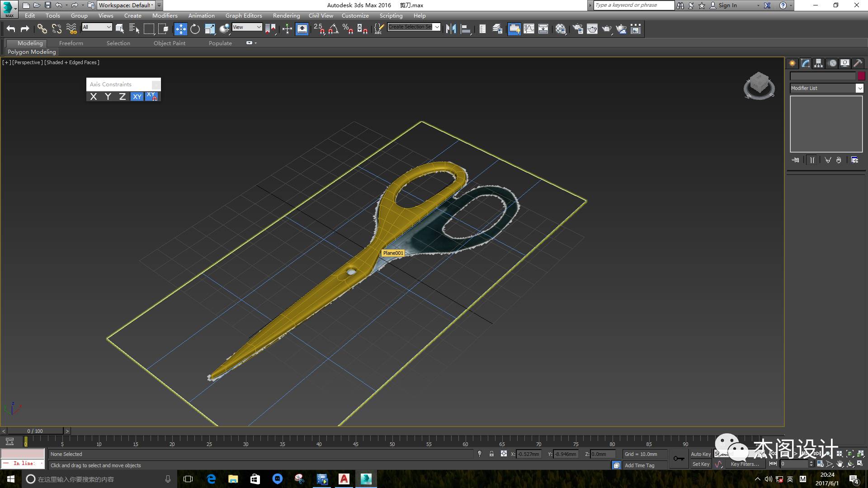Select the Rotate tool in toolbar
This screenshot has height=488, width=868.
[x=195, y=29]
